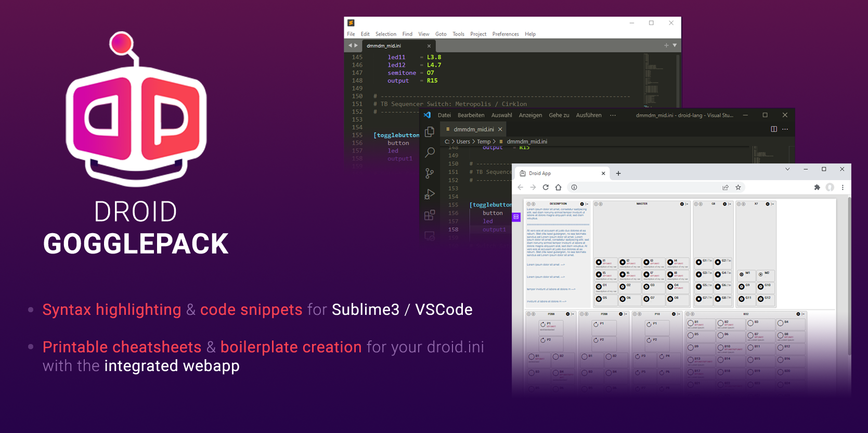The width and height of the screenshot is (868, 433).
Task: Bookmark the Droid App page with star
Action: [x=738, y=187]
